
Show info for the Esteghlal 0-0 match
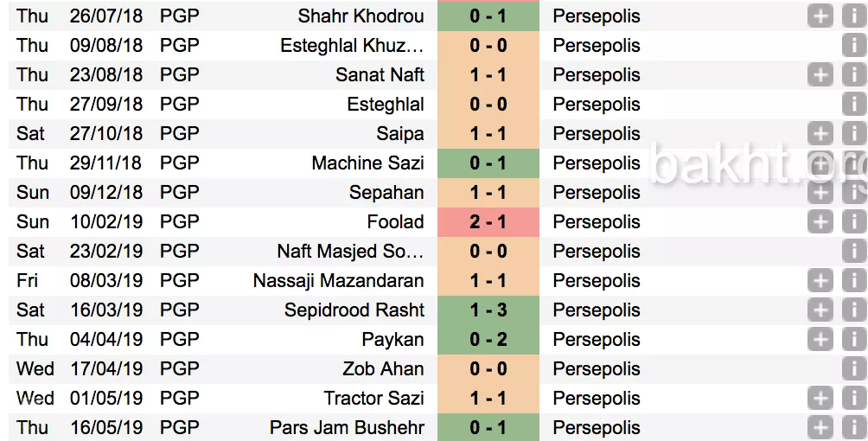(x=853, y=105)
